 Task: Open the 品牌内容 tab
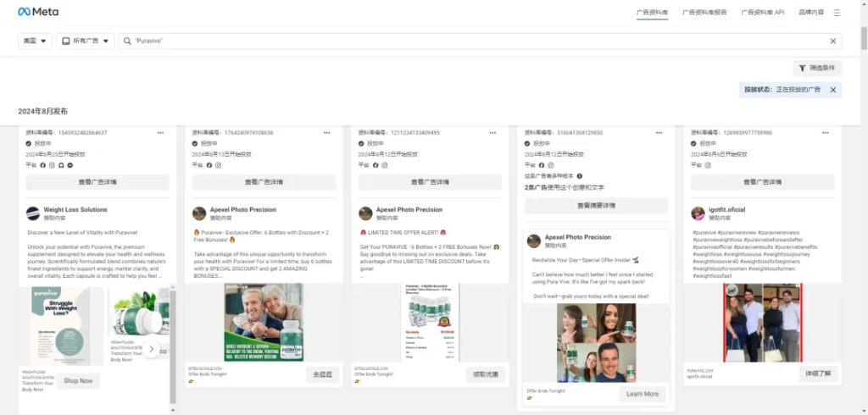pos(811,12)
